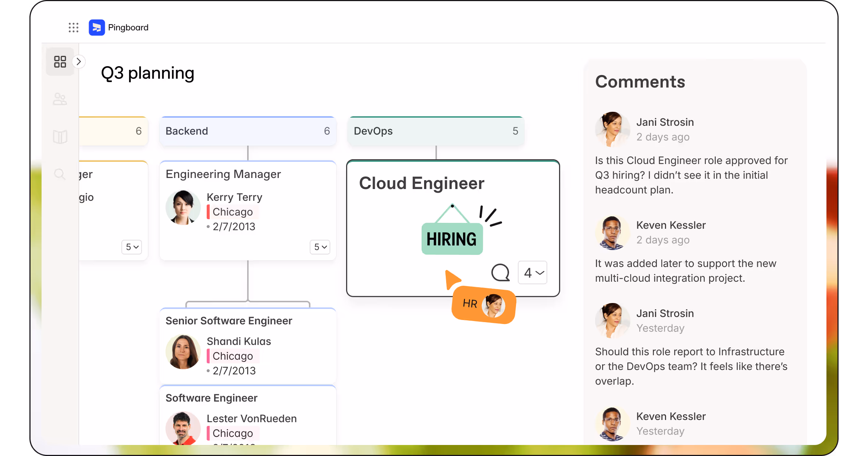
Task: Click Shandi Kulas's profile photo
Action: click(x=183, y=352)
